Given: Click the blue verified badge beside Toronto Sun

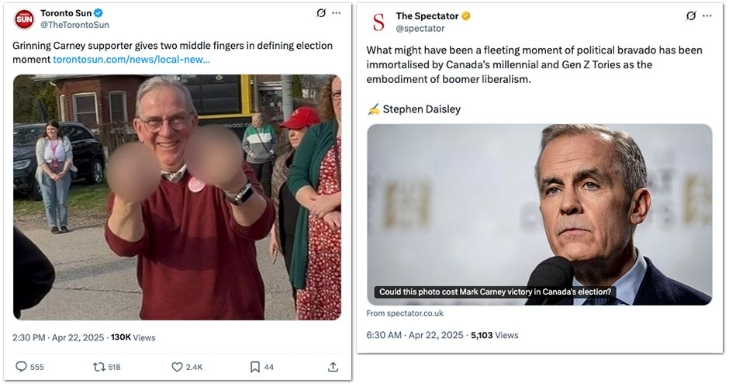Looking at the screenshot, I should pyautogui.click(x=98, y=13).
